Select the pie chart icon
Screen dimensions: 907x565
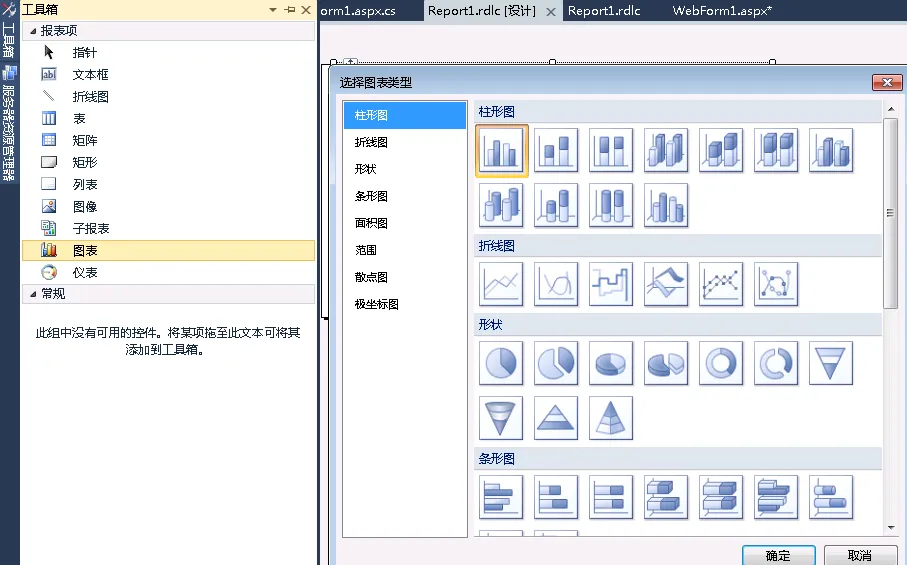(501, 363)
